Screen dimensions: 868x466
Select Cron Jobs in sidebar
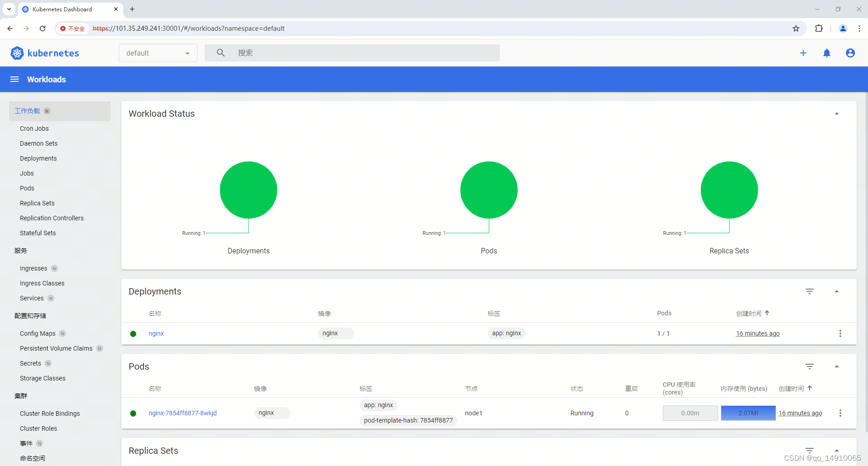pyautogui.click(x=34, y=128)
